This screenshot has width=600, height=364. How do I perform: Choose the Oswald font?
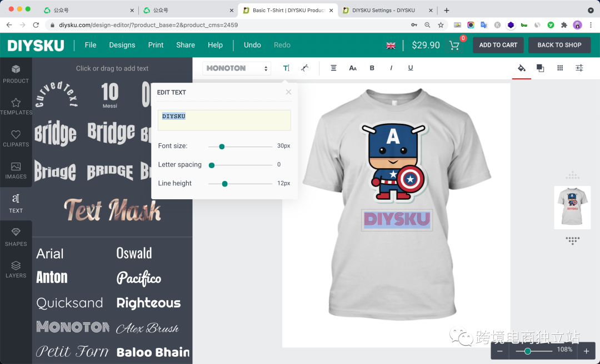click(x=134, y=253)
